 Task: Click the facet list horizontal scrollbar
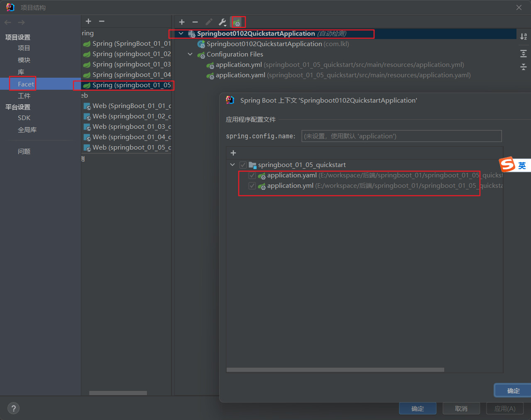pyautogui.click(x=118, y=393)
